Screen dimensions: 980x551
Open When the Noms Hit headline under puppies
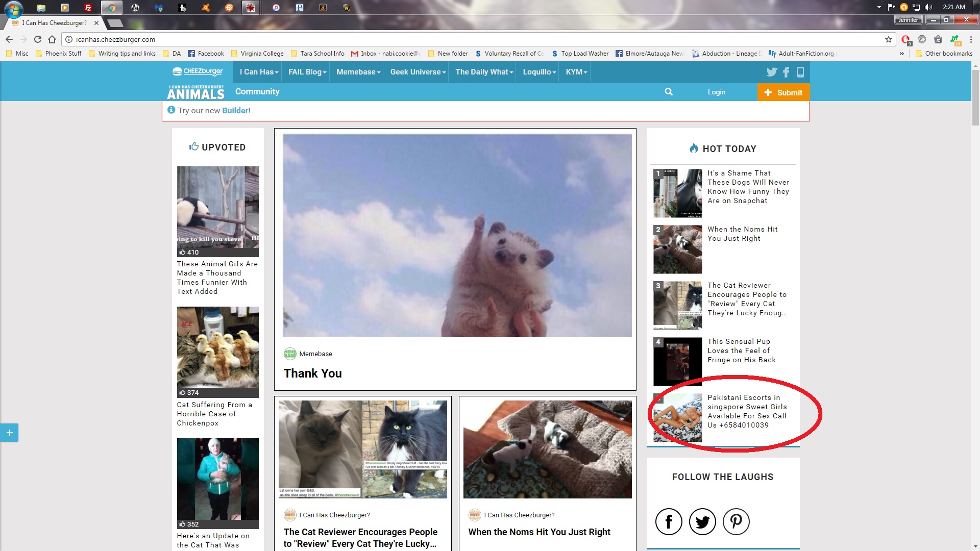[x=540, y=532]
